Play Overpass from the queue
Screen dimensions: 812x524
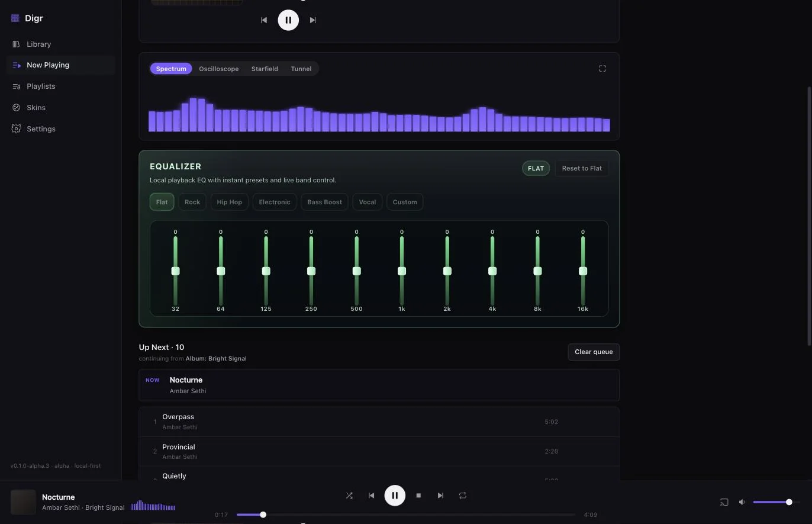coord(379,422)
